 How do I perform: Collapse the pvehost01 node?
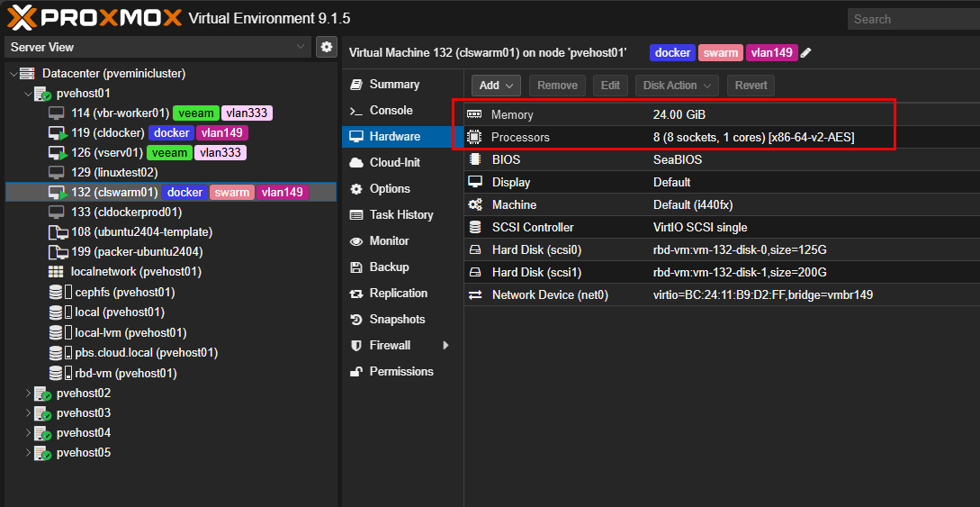pyautogui.click(x=28, y=94)
